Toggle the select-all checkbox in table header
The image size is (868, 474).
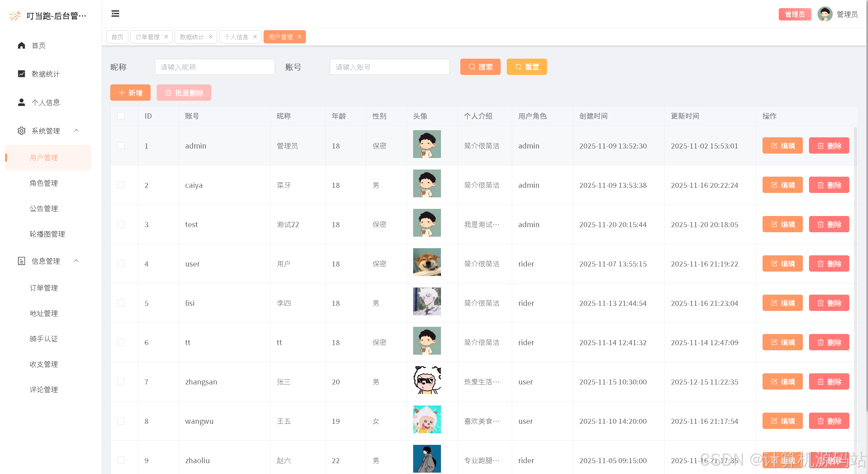[121, 116]
